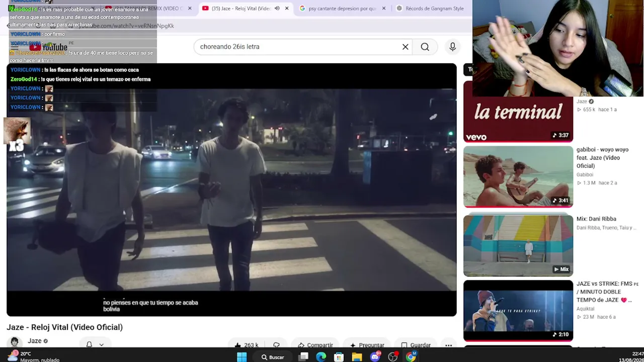Open the Windows Start menu
The width and height of the screenshot is (644, 362).
(242, 357)
